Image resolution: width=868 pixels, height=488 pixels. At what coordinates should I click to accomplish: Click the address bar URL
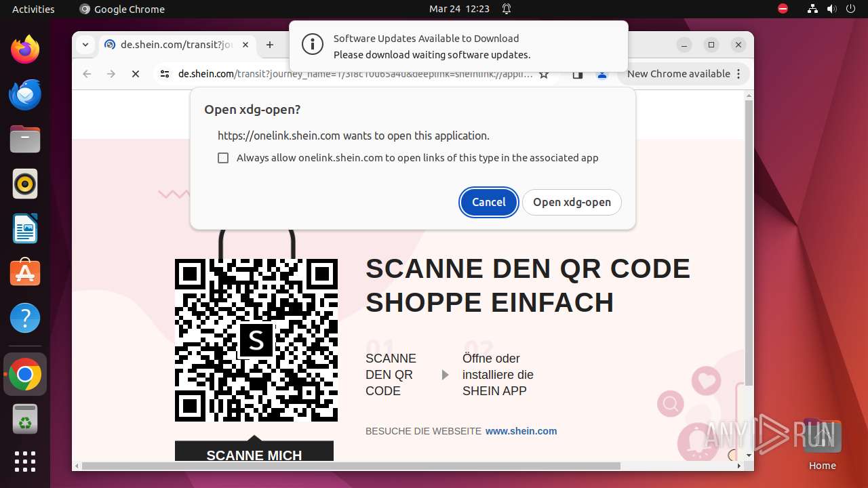click(355, 74)
